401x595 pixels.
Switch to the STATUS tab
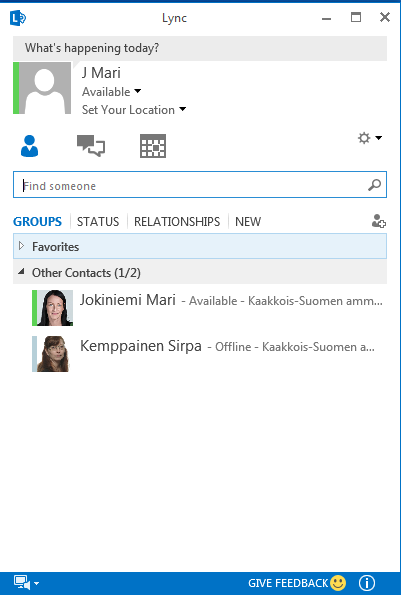(98, 222)
